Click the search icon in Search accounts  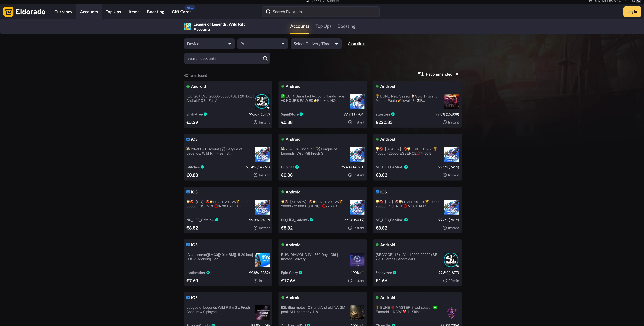[x=265, y=58]
